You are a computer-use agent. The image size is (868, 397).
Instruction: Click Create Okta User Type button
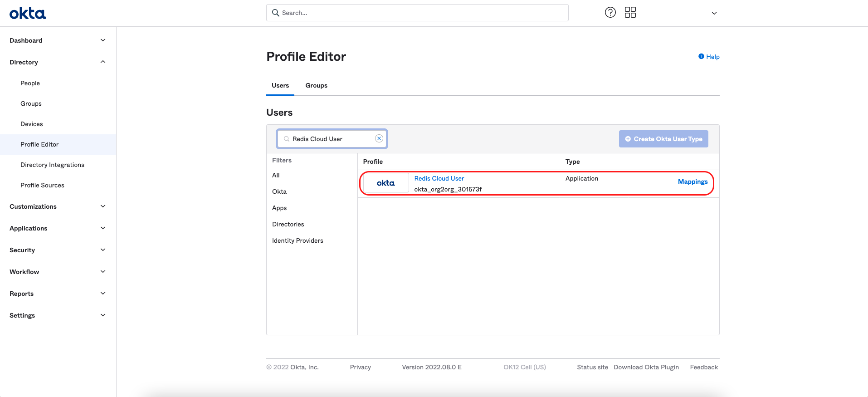coord(663,139)
